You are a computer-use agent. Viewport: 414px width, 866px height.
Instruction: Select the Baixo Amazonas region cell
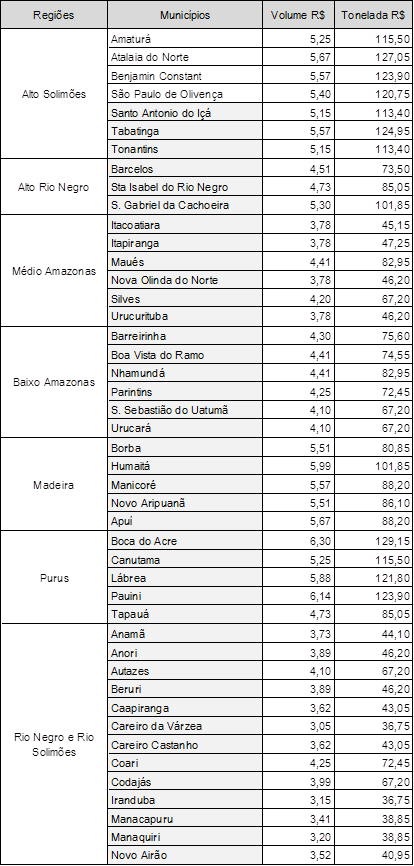[54, 382]
